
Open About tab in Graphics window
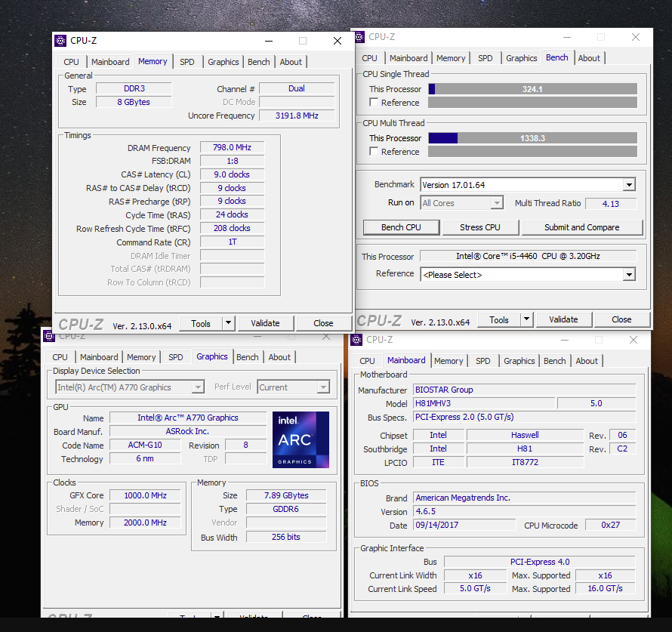pyautogui.click(x=279, y=357)
